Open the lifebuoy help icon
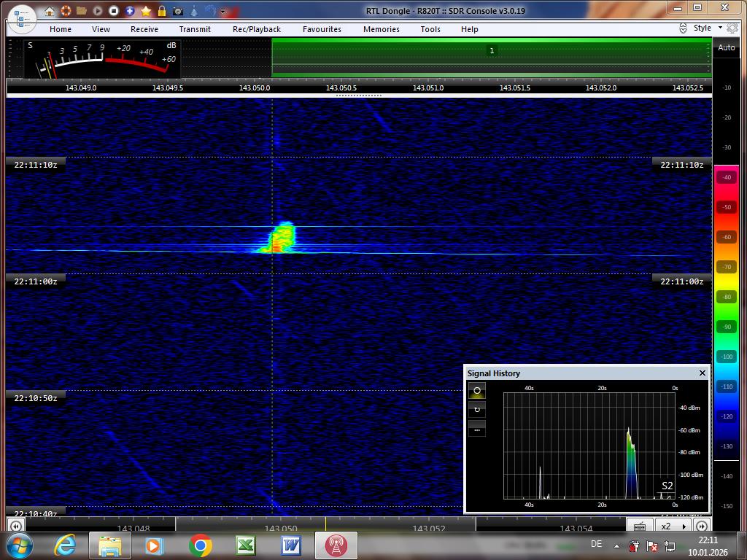 coord(65,11)
